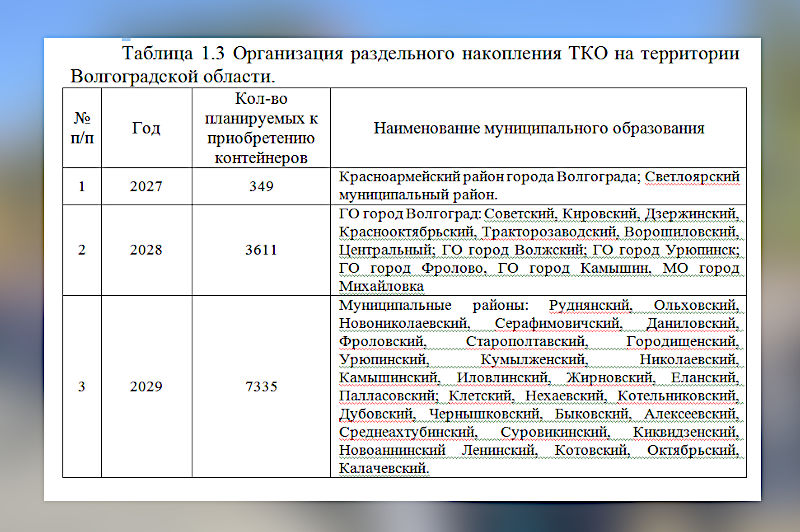Click the word "Калачевский" at table end
Viewport: 800px width, 532px height.
[x=385, y=467]
